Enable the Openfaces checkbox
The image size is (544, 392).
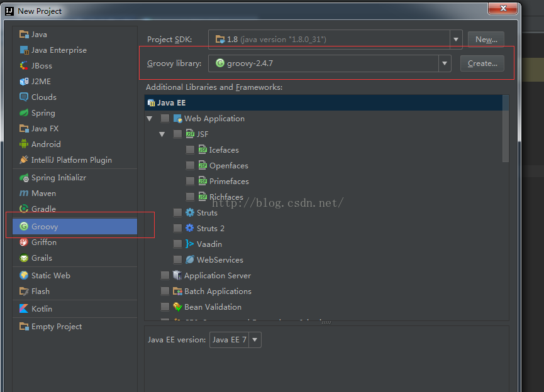[x=190, y=165]
